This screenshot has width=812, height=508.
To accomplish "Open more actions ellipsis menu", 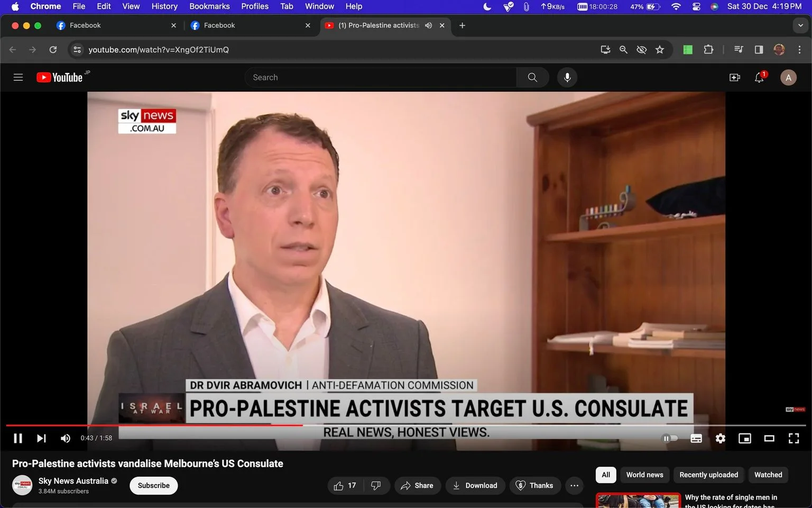I will (x=574, y=485).
